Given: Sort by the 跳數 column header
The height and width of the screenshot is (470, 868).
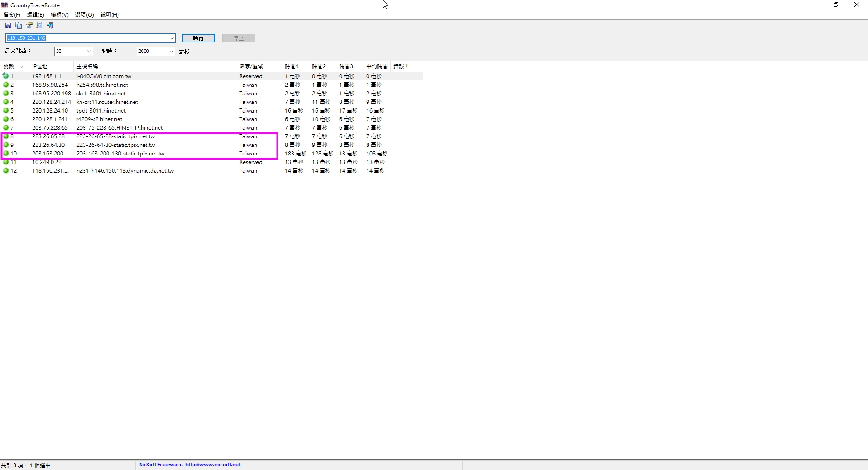Looking at the screenshot, I should (14, 66).
